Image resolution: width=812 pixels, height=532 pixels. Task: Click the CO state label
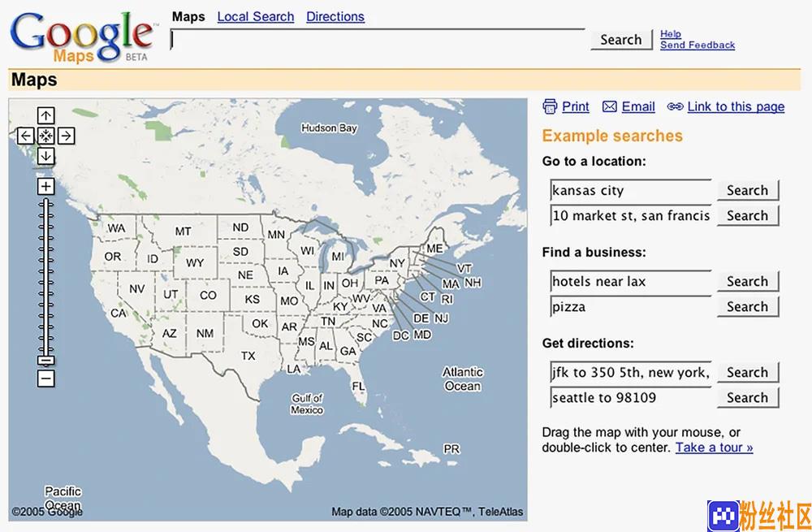coord(208,296)
